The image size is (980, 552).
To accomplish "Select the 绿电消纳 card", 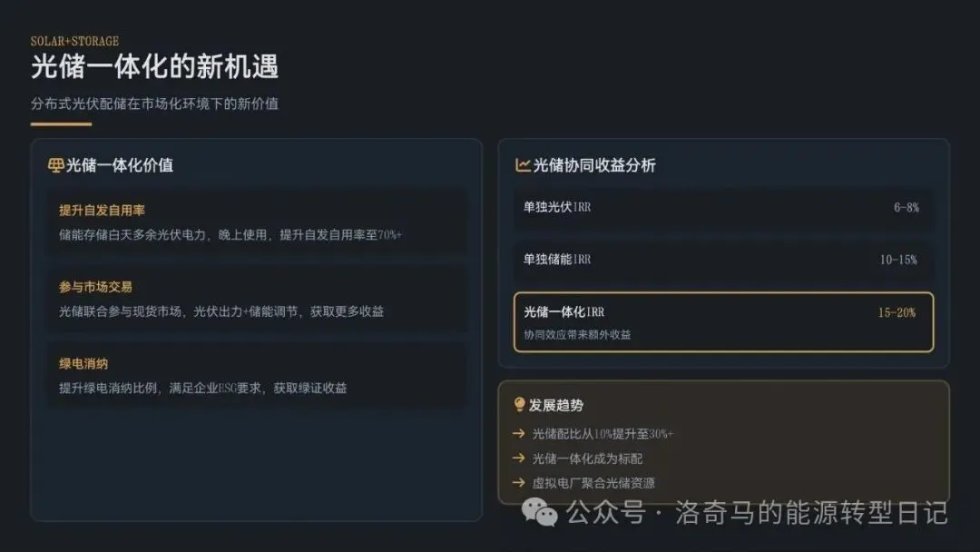I will (x=257, y=375).
